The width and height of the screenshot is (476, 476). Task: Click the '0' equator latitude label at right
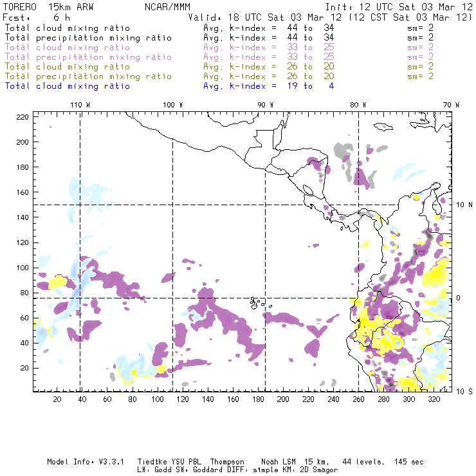point(459,298)
